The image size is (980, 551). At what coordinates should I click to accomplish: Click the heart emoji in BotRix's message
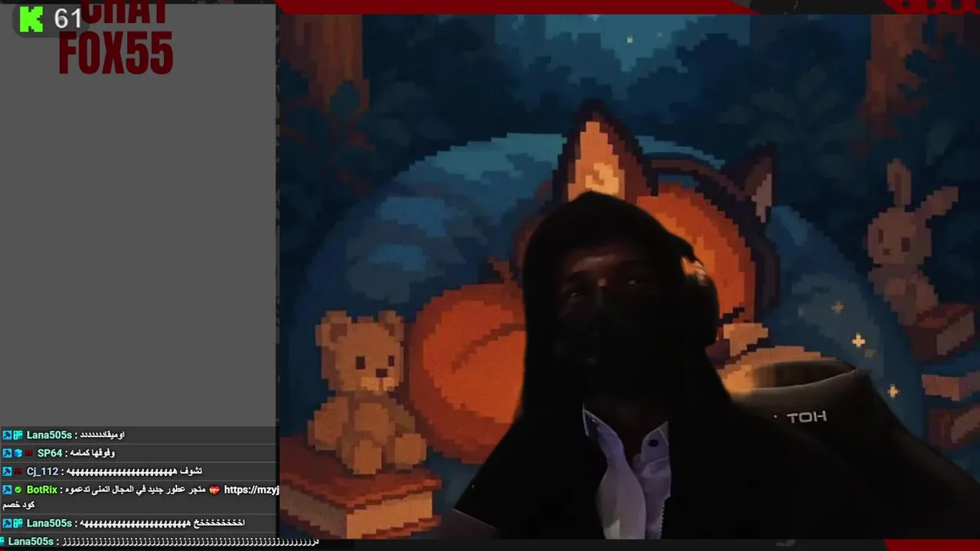pyautogui.click(x=214, y=490)
